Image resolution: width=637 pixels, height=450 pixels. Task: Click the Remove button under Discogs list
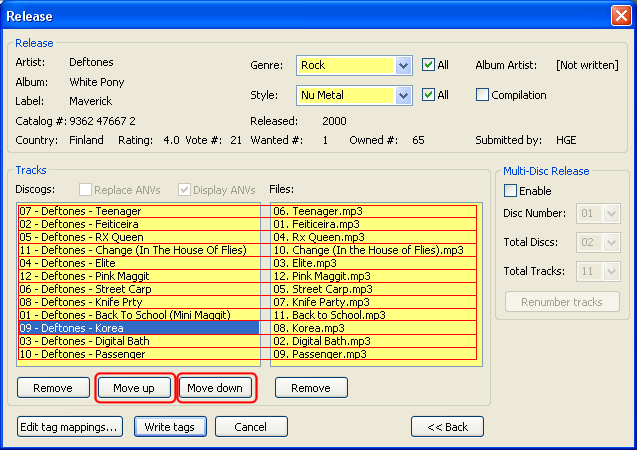pos(53,388)
